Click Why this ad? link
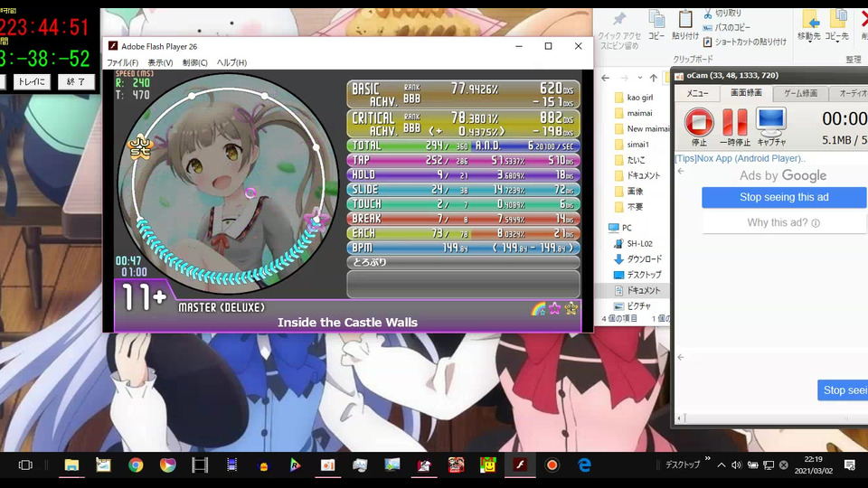The width and height of the screenshot is (868, 488). click(783, 222)
